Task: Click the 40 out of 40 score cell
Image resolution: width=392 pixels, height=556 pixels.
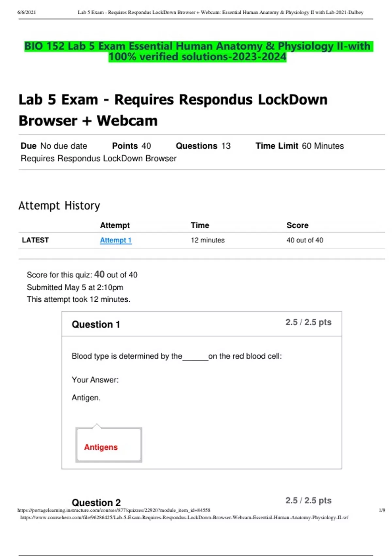Action: tap(304, 240)
